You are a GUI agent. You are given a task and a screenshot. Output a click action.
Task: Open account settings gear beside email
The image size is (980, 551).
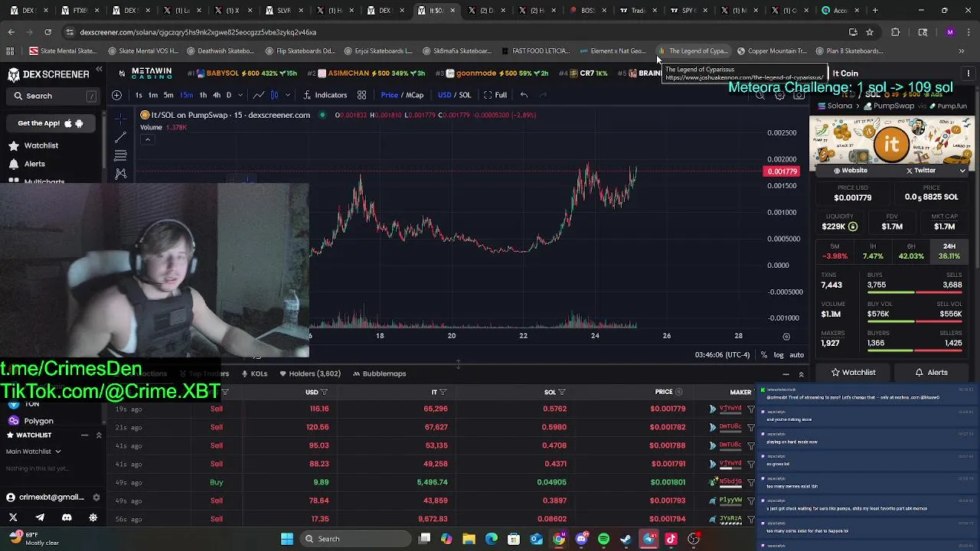pos(96,497)
